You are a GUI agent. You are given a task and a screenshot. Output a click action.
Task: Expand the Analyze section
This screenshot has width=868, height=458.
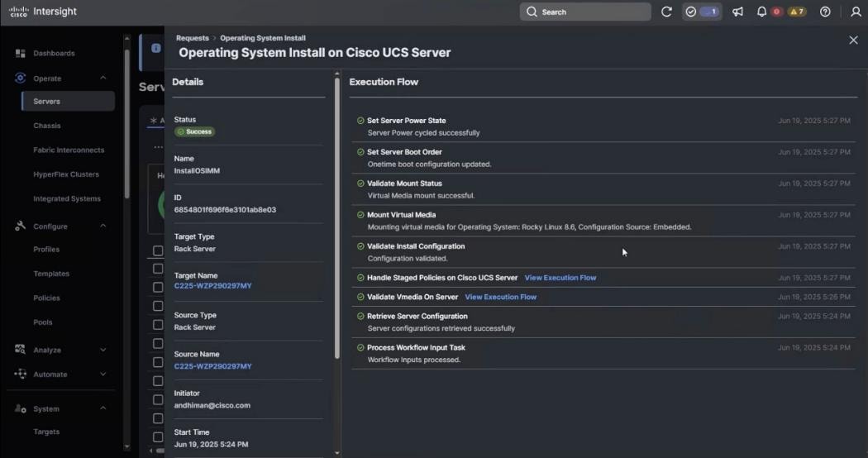[x=103, y=350]
